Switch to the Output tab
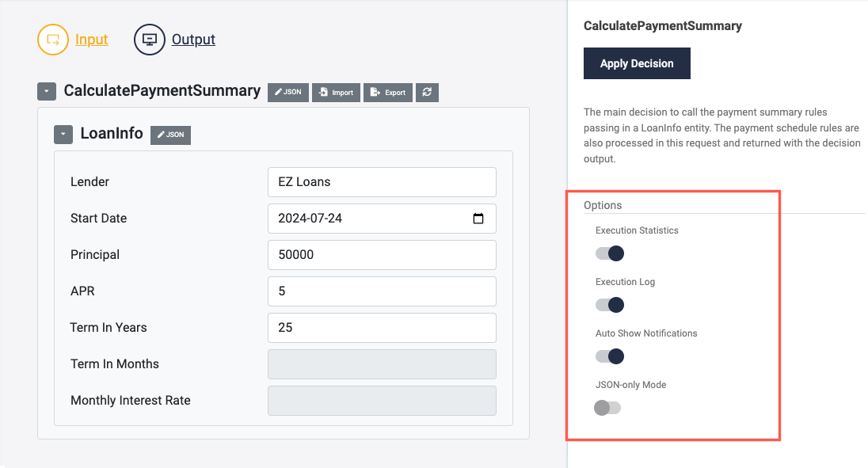The width and height of the screenshot is (868, 468). click(193, 39)
